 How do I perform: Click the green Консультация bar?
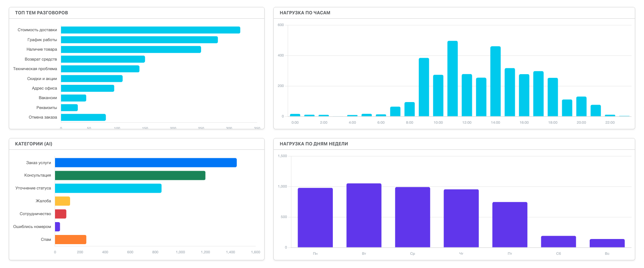pyautogui.click(x=130, y=175)
